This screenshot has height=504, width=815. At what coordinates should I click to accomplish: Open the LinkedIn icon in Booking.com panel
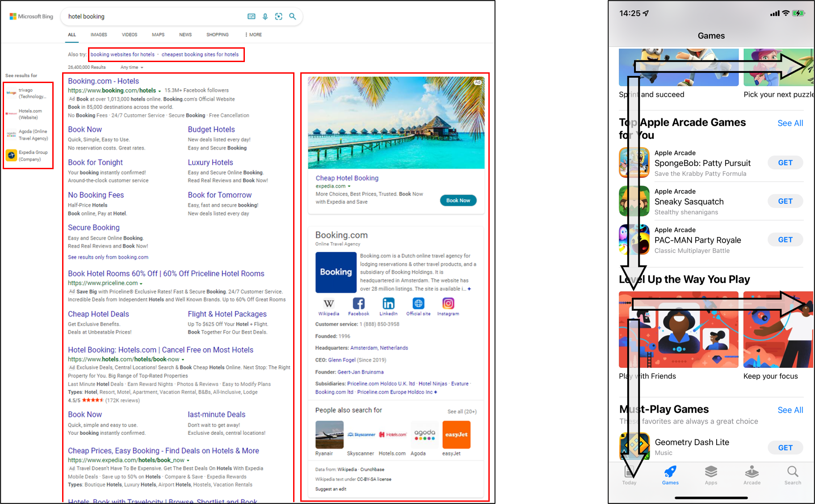point(388,304)
